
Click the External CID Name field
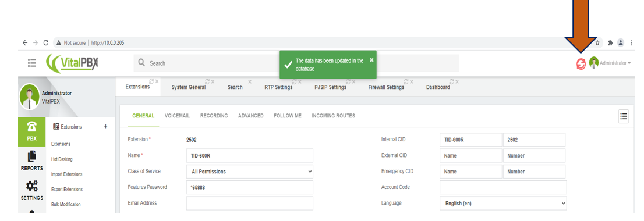click(x=470, y=156)
